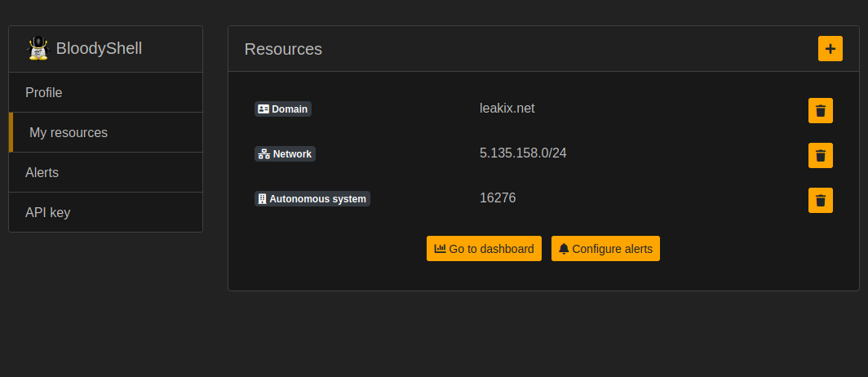Screen dimensions: 868x377
Task: Click the Go to dashboard button
Action: (x=484, y=249)
